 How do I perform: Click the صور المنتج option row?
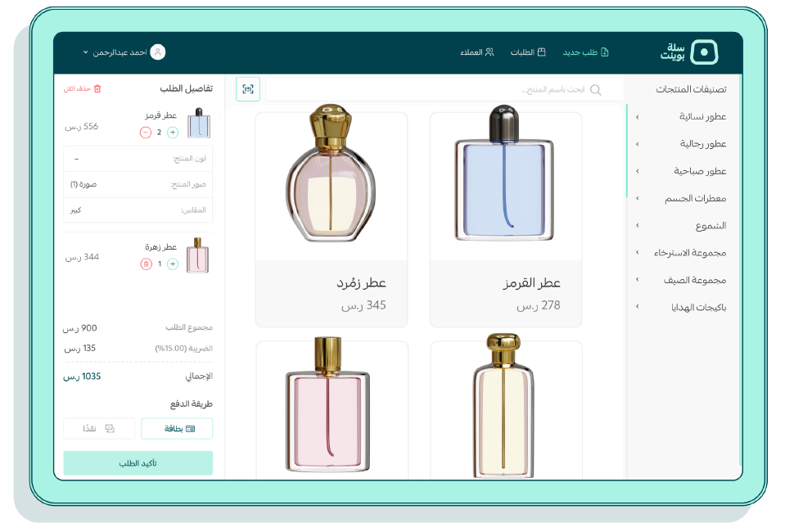tap(138, 185)
